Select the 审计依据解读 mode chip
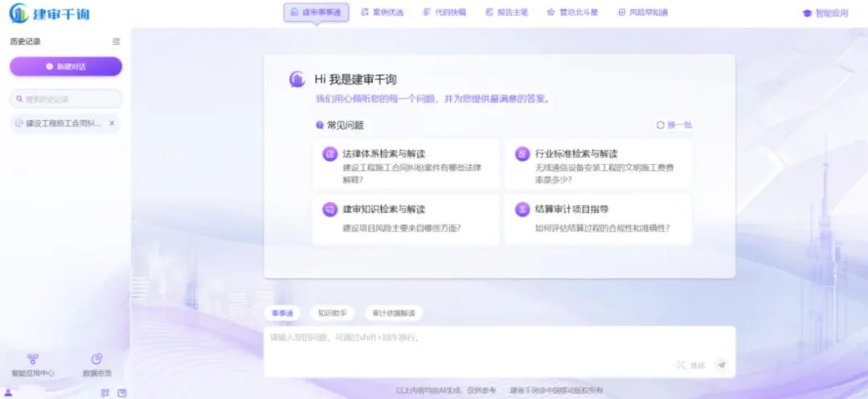This screenshot has width=868, height=399. click(394, 313)
